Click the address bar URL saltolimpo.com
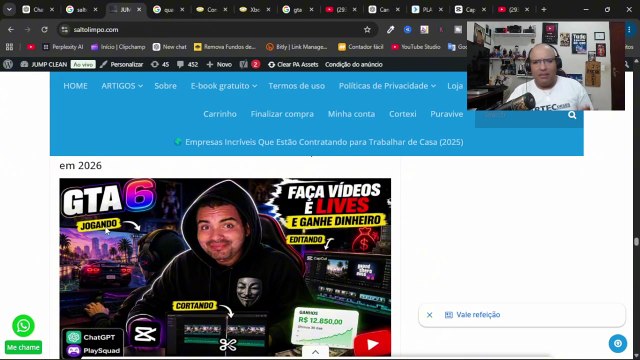Image resolution: width=640 pixels, height=360 pixels. (x=96, y=30)
